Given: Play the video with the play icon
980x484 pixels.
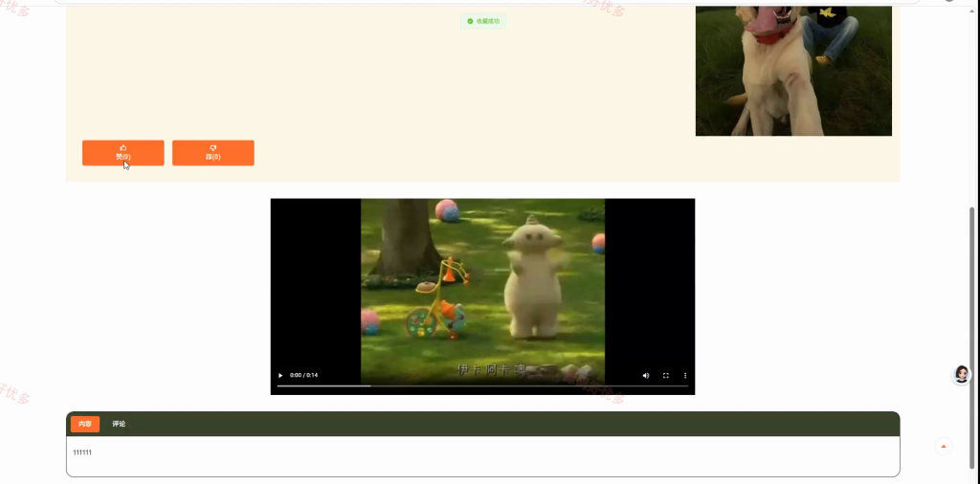Looking at the screenshot, I should (280, 375).
